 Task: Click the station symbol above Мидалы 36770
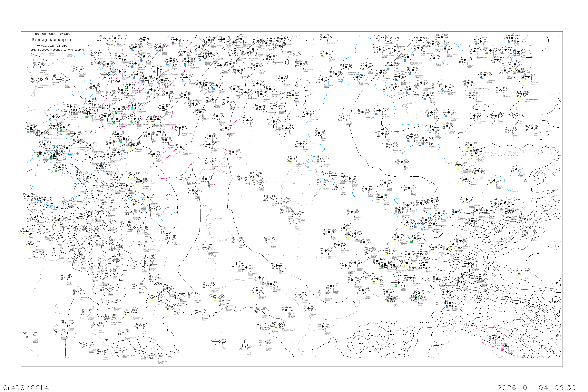click(x=516, y=169)
